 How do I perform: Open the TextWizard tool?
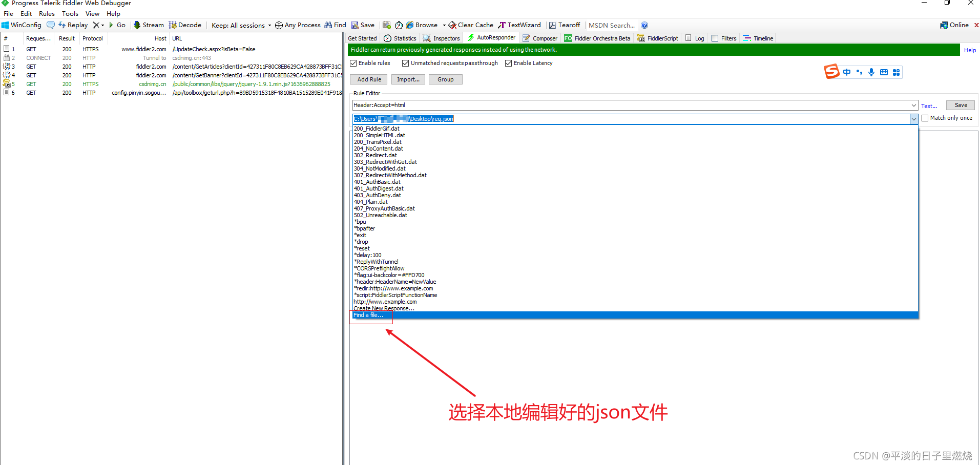click(519, 25)
